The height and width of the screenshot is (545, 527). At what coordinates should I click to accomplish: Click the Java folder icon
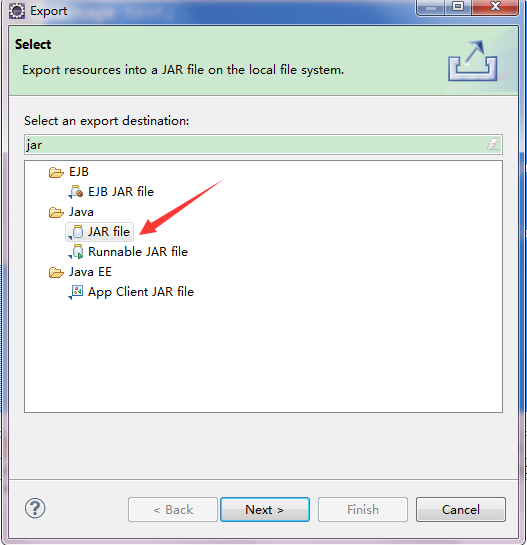[x=56, y=212]
